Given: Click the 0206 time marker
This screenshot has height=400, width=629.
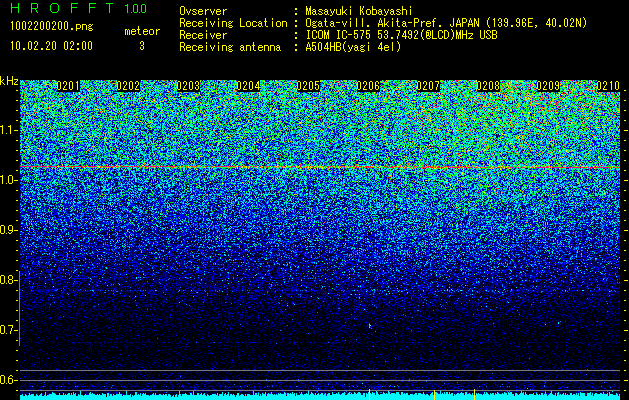Looking at the screenshot, I should click(368, 86).
